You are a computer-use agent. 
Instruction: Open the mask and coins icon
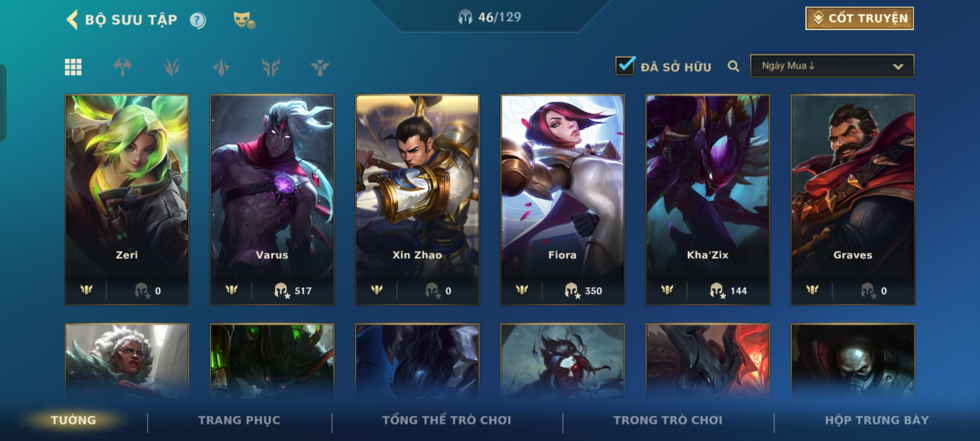(244, 20)
